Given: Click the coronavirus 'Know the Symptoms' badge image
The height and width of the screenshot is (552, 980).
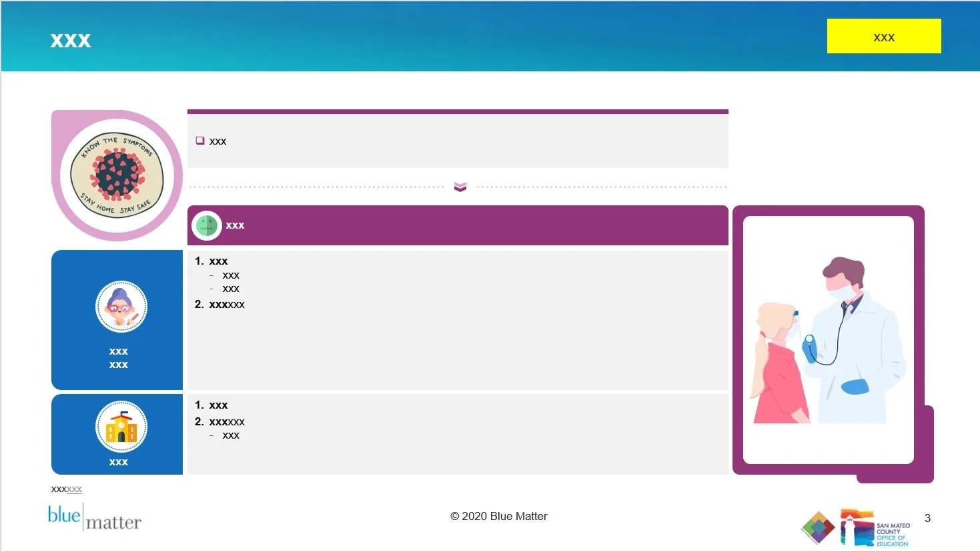Looking at the screenshot, I should pyautogui.click(x=117, y=175).
